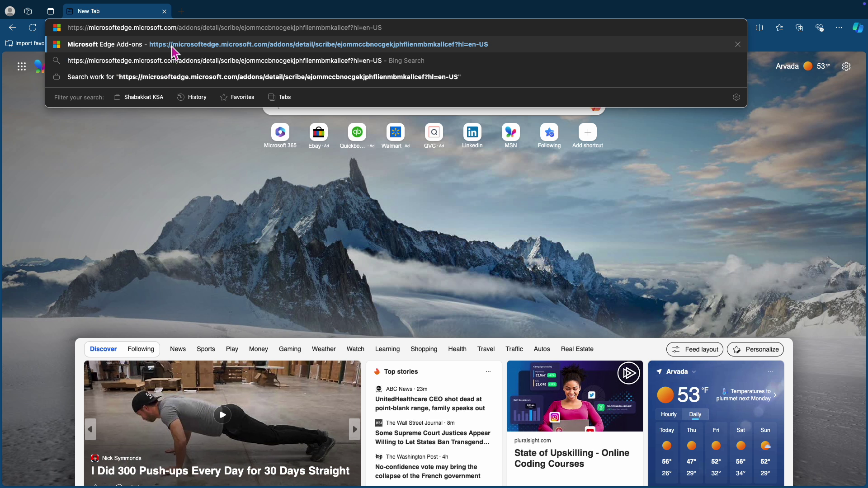Enable the Tabs search filter
The width and height of the screenshot is (868, 488).
click(280, 97)
